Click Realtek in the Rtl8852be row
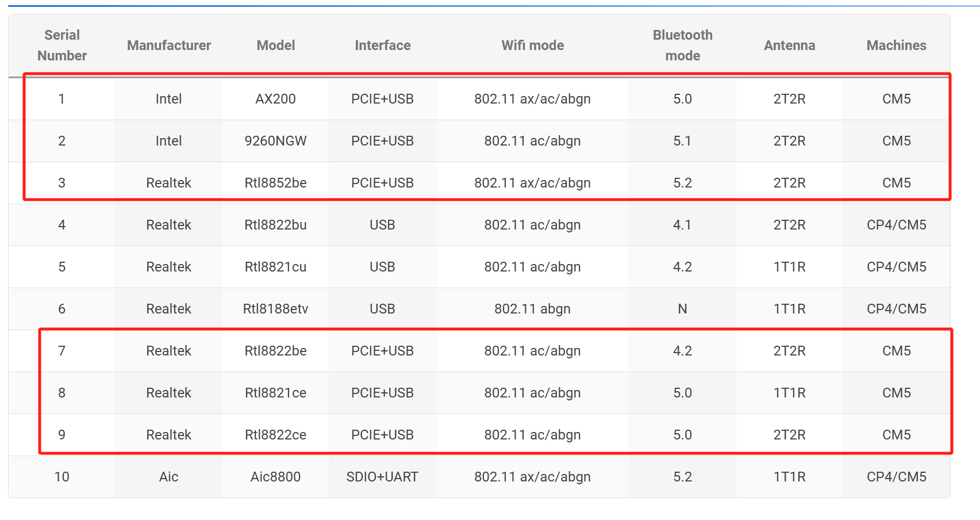This screenshot has height=520, width=980. click(169, 183)
